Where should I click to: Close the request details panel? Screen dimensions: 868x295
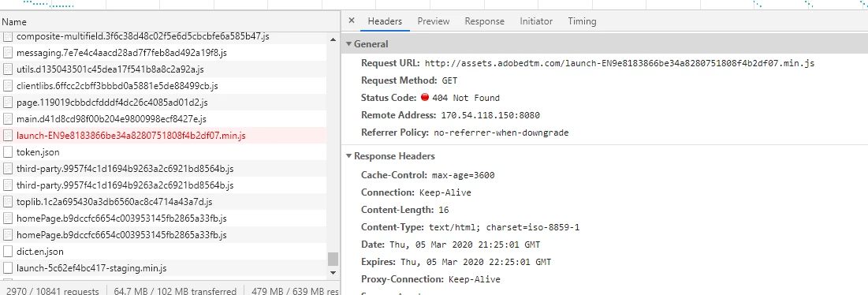351,21
